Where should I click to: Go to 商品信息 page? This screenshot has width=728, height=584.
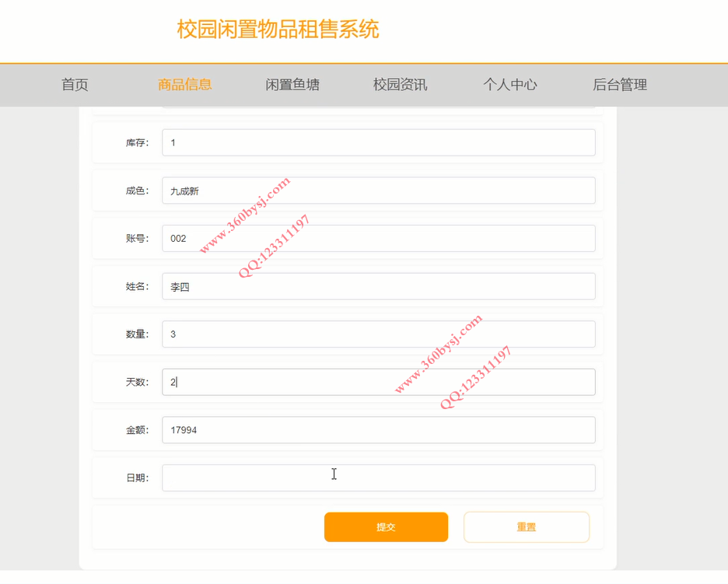185,85
